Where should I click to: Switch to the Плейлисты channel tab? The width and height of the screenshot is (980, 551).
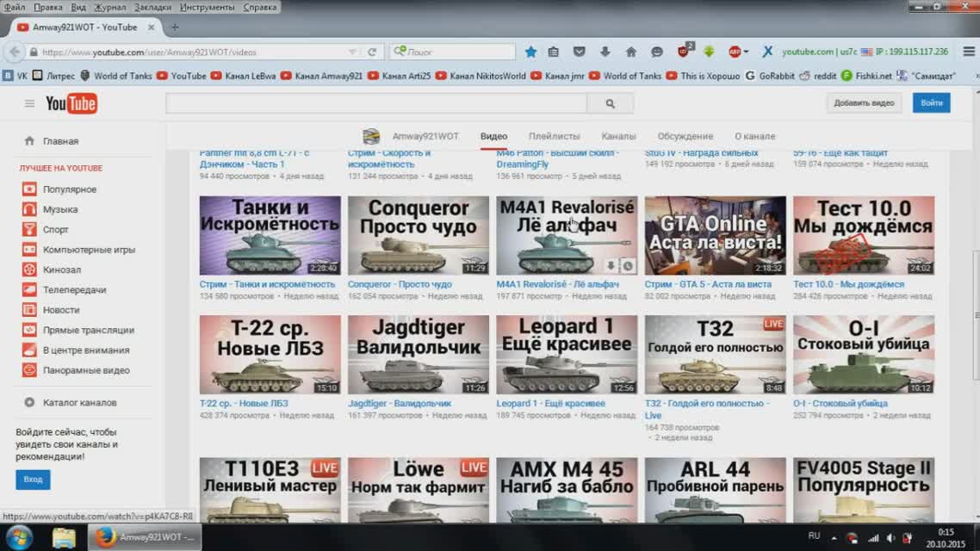(x=555, y=136)
